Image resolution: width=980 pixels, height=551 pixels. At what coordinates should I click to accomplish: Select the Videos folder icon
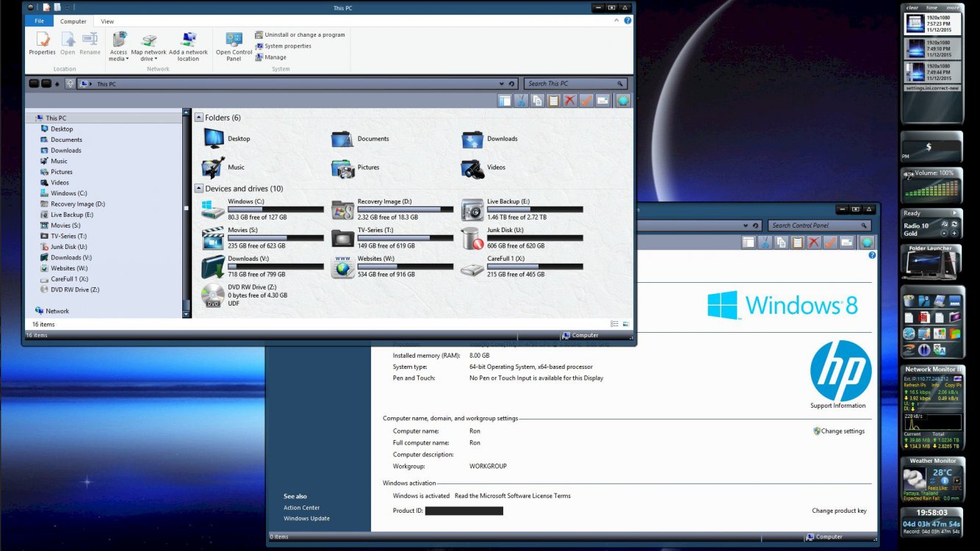tap(472, 168)
